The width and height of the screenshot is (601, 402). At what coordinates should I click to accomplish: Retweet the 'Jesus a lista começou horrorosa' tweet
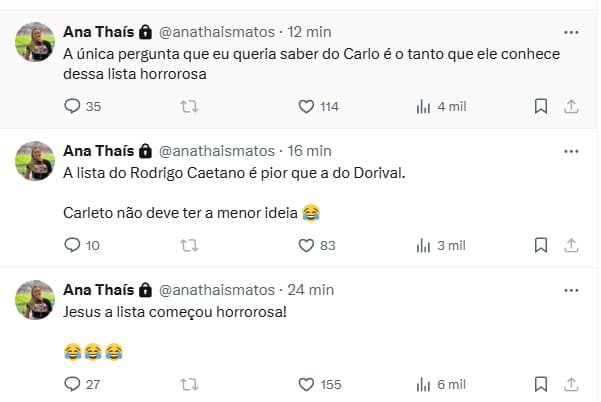[x=188, y=384]
